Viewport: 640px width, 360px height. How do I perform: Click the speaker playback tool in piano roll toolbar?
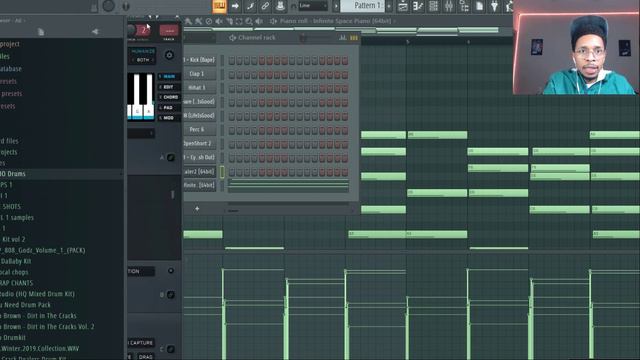(x=259, y=21)
